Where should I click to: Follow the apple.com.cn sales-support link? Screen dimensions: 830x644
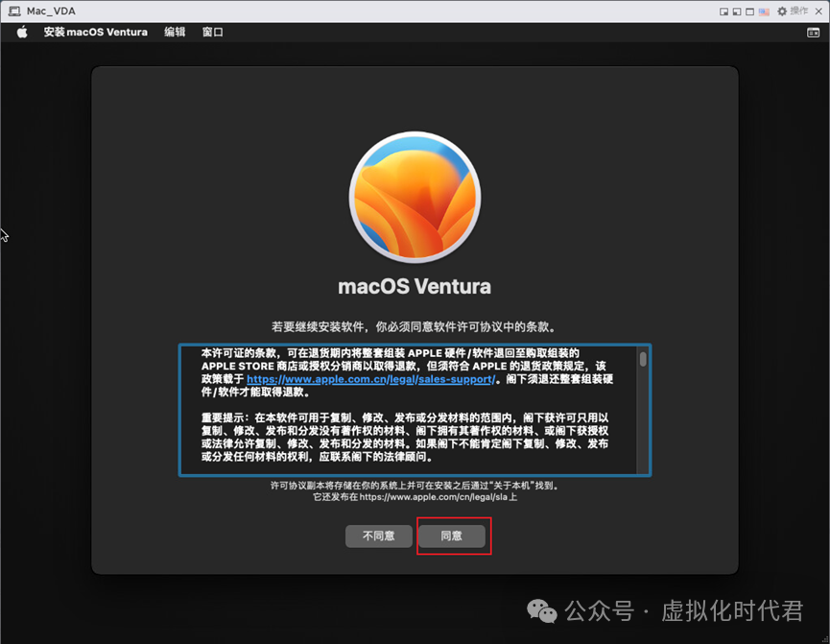point(371,379)
